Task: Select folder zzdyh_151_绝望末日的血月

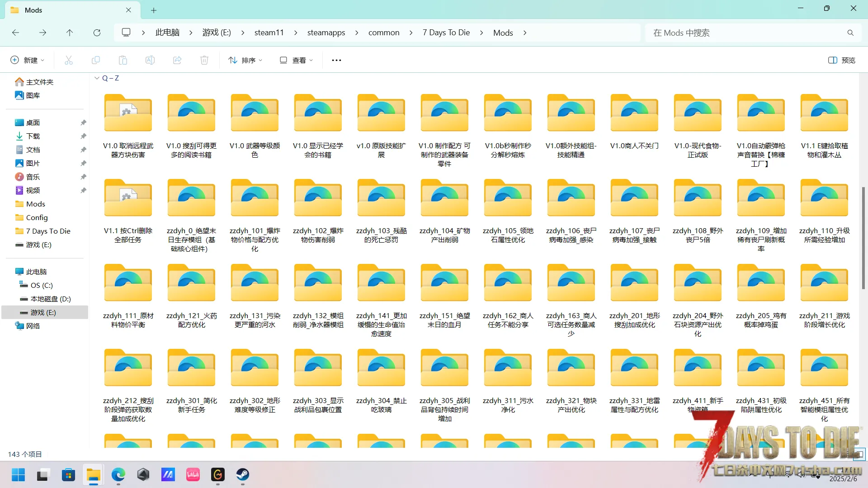Action: click(x=444, y=296)
